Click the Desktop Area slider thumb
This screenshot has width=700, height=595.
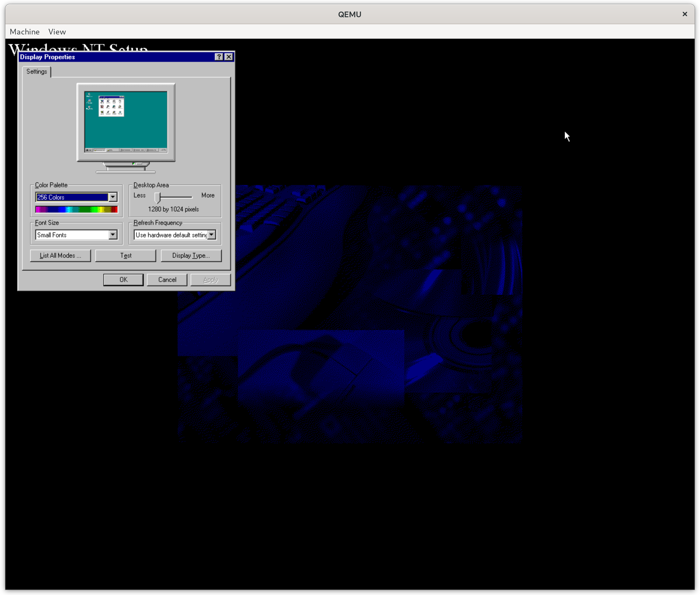tap(157, 197)
